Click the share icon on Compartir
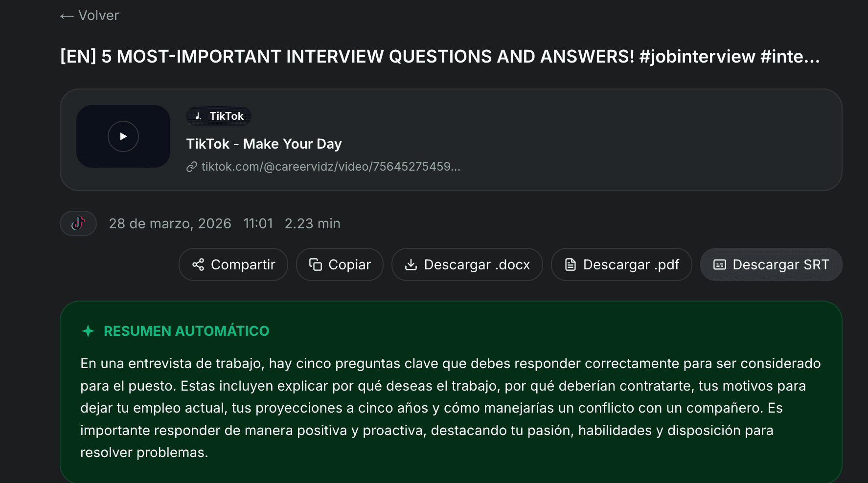 tap(198, 265)
